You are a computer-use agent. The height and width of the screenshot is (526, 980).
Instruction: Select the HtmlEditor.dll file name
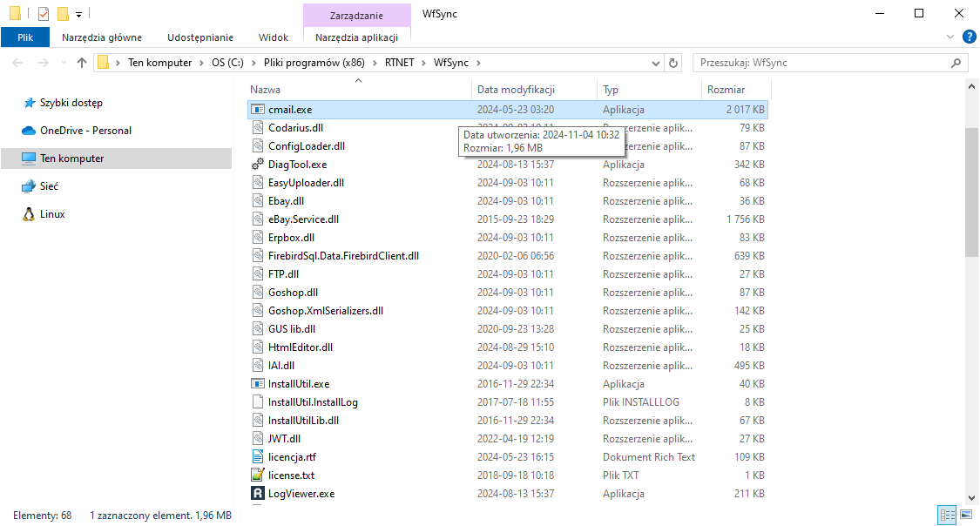301,347
